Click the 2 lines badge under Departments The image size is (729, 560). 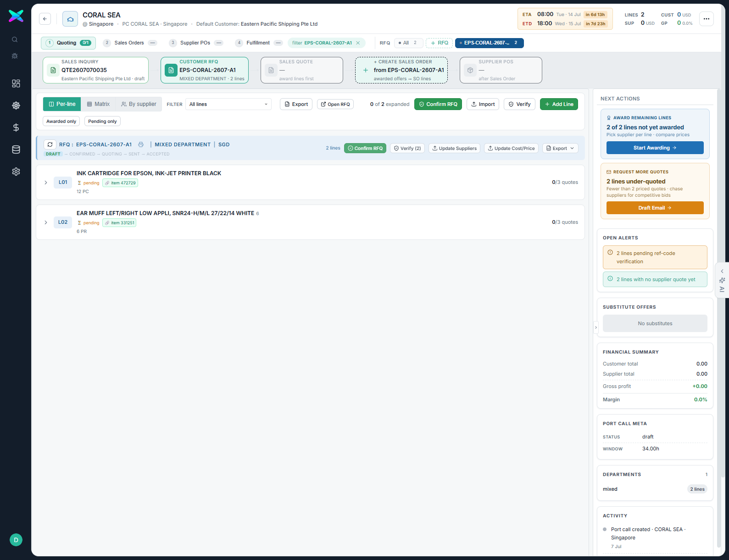click(697, 489)
